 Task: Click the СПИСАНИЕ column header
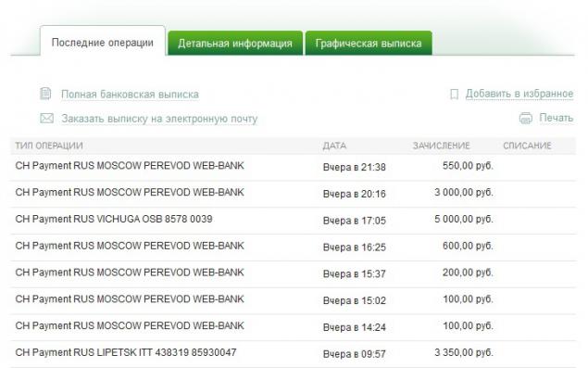527,146
